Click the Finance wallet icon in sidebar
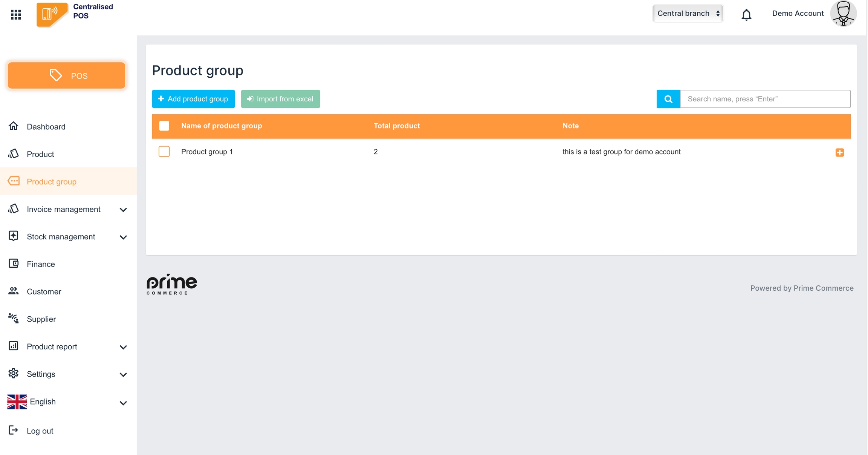This screenshot has width=868, height=455. tap(14, 264)
